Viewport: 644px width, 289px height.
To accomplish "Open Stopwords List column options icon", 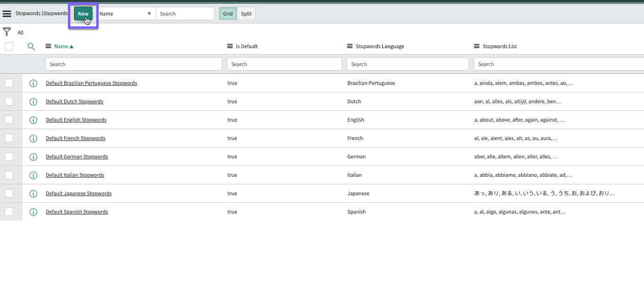I will click(477, 46).
